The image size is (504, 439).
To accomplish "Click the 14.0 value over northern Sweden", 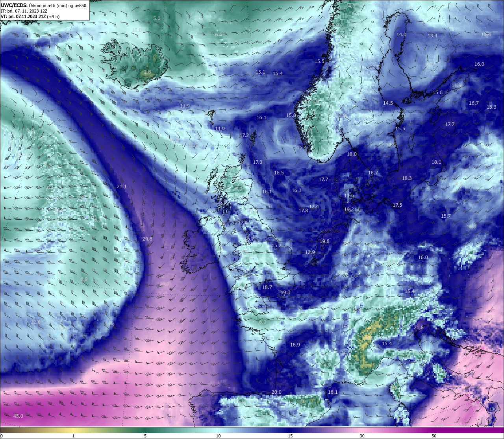I will pos(401,34).
